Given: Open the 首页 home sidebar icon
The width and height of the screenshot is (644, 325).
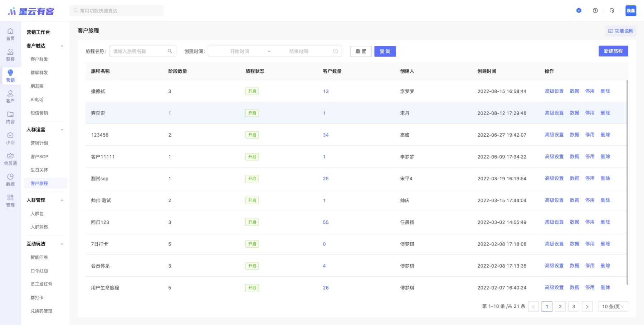Looking at the screenshot, I should coord(10,34).
